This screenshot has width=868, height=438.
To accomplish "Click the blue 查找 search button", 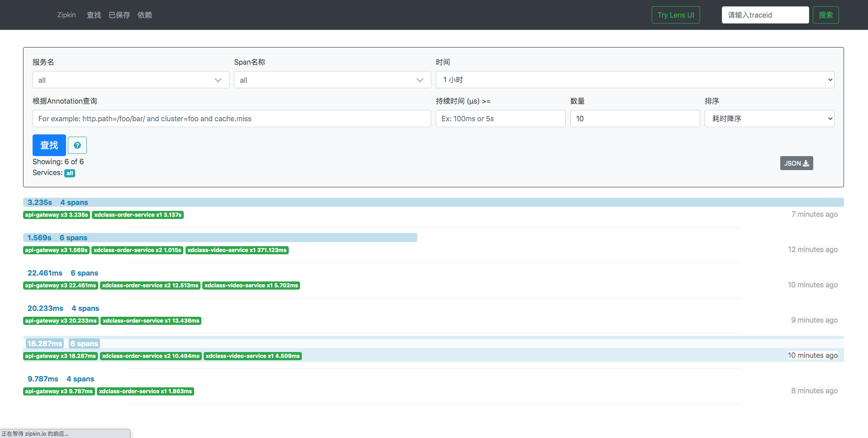I will click(x=49, y=145).
